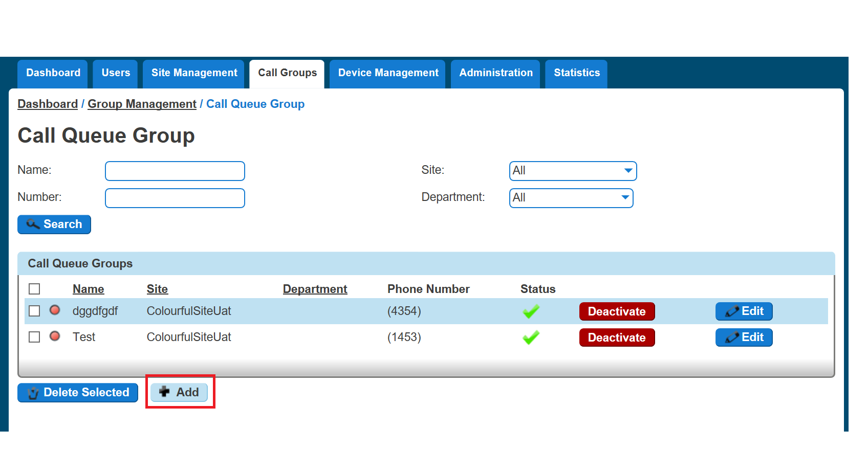
Task: Click the green checkmark in dggdfgdf row
Action: (x=531, y=311)
